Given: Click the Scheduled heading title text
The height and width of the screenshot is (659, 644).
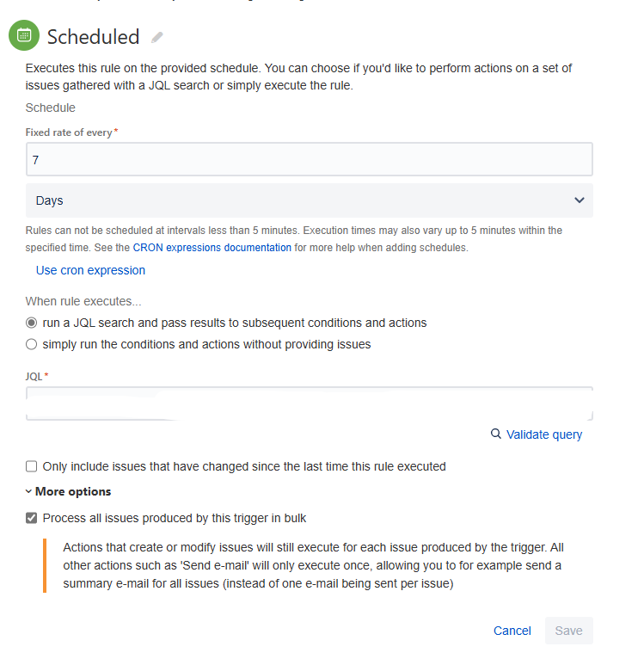Looking at the screenshot, I should pyautogui.click(x=93, y=37).
